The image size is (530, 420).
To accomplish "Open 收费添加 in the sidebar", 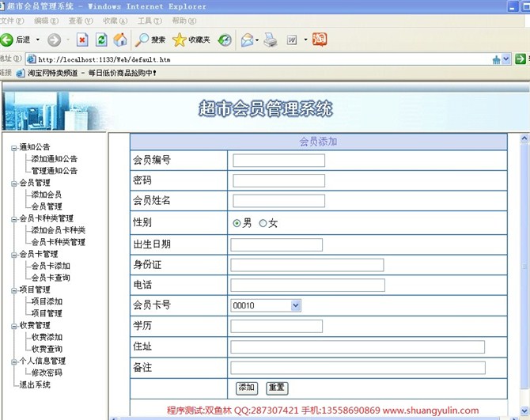I will click(47, 337).
